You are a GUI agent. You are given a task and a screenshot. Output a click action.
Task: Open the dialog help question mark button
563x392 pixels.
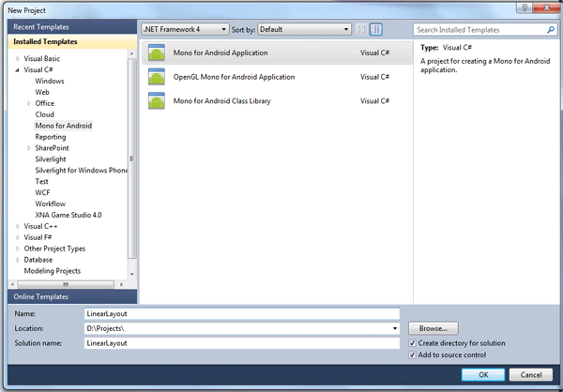pos(525,8)
